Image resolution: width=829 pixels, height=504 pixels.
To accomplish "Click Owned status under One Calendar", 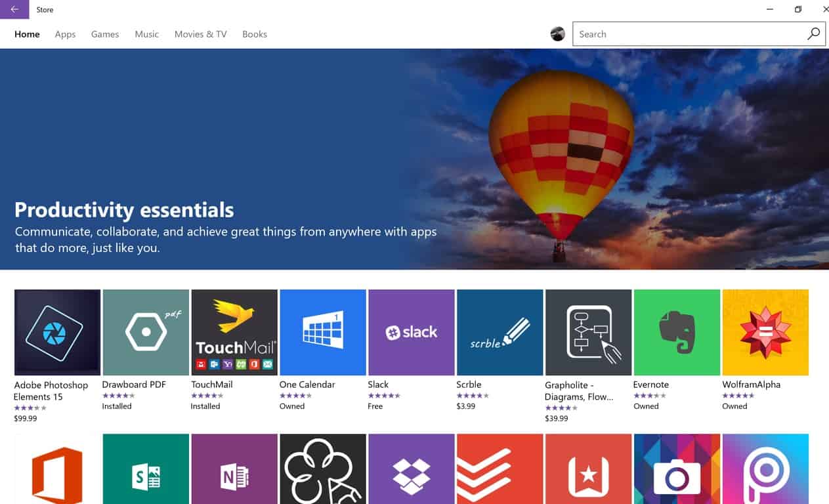I will coord(292,406).
